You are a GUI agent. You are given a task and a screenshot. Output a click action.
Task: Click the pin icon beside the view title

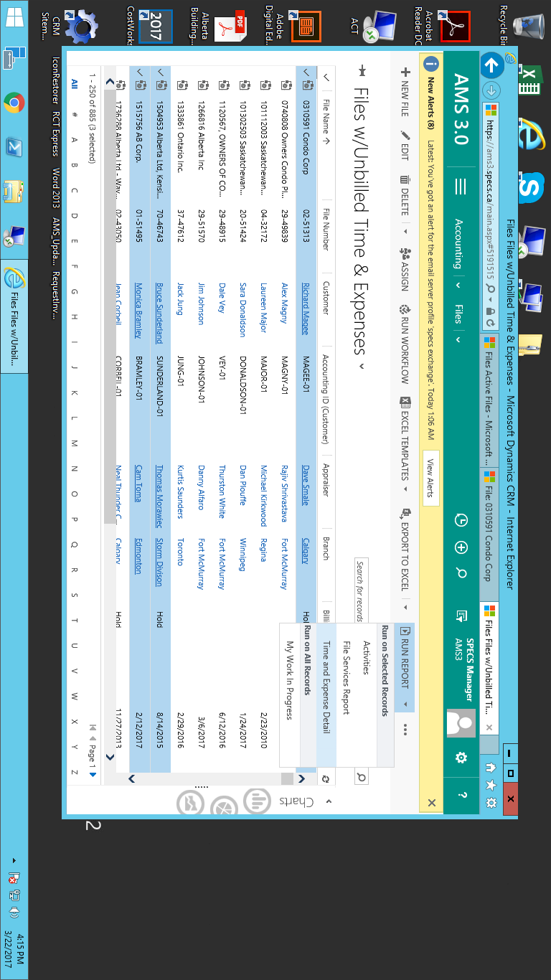point(361,70)
